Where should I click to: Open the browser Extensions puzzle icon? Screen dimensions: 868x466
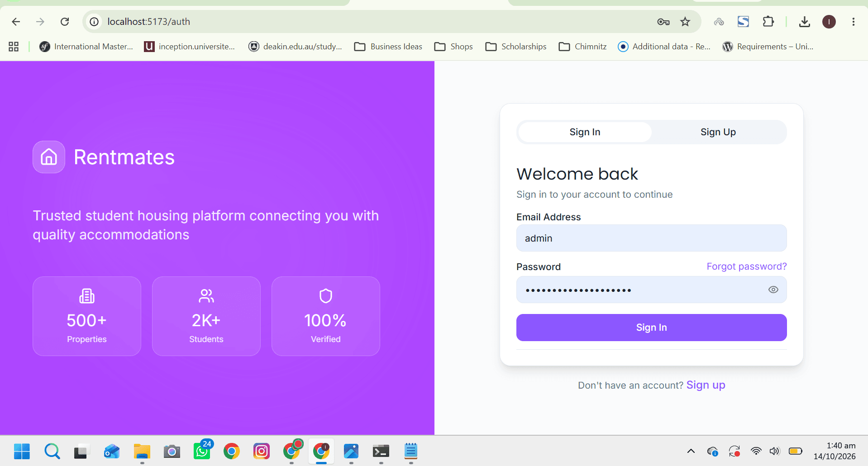[x=768, y=22]
